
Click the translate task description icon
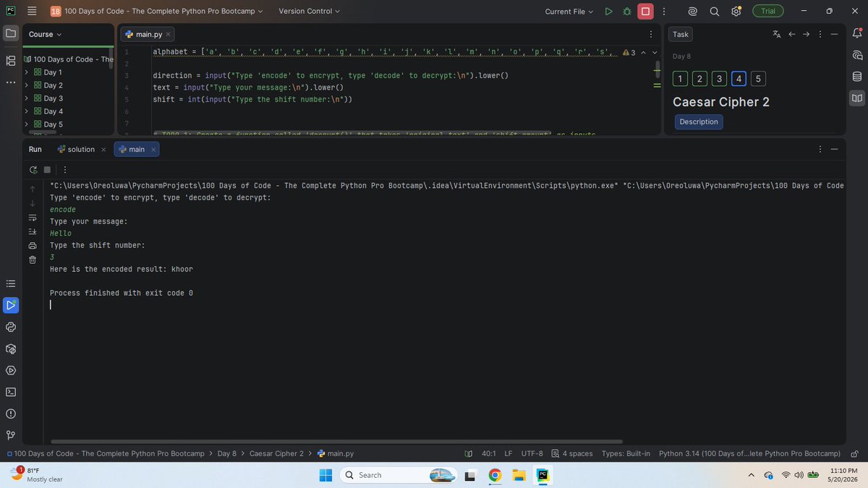(x=777, y=34)
